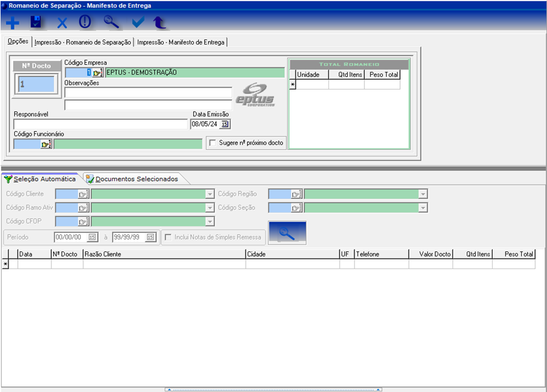Expand the Código Cliente dropdown

(x=210, y=194)
